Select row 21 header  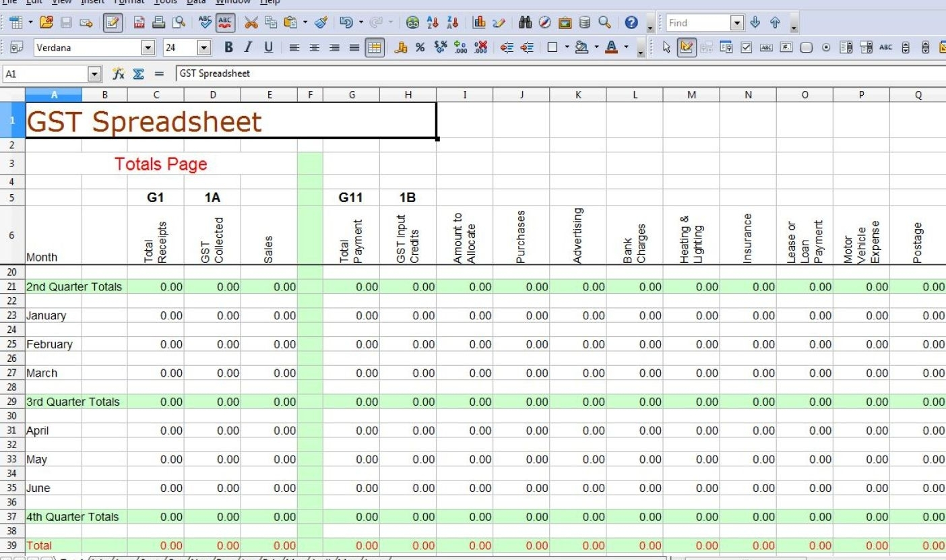pos(12,286)
